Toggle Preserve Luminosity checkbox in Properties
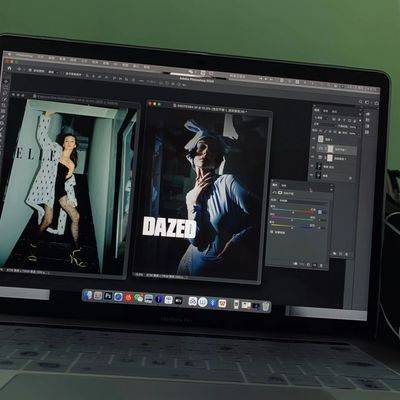The height and width of the screenshot is (400, 400). (x=272, y=232)
